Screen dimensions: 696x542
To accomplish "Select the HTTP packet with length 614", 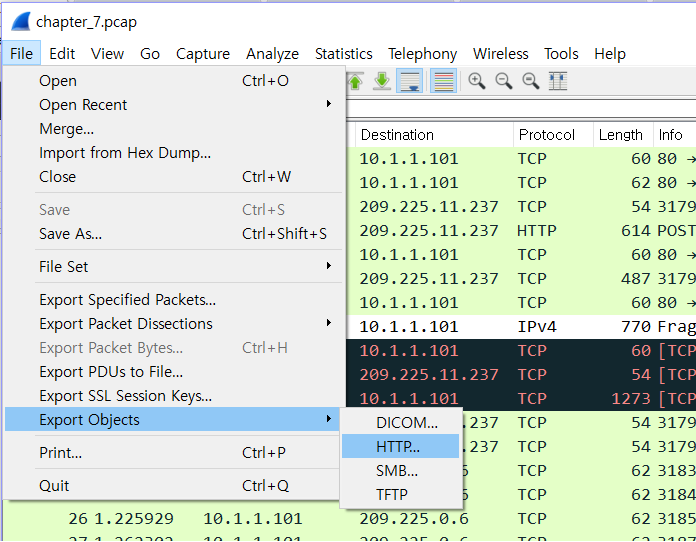I will point(521,230).
